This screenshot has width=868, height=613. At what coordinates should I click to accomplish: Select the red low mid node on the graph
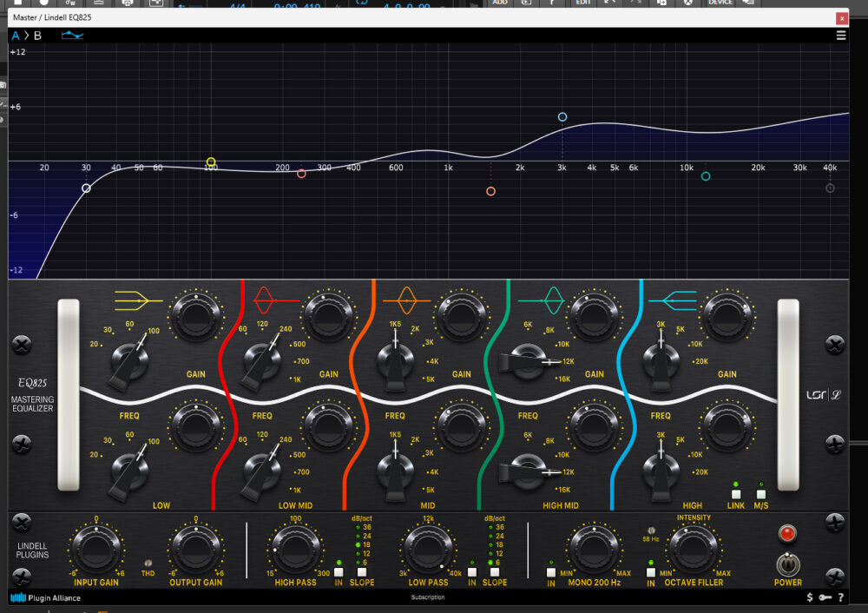[301, 174]
